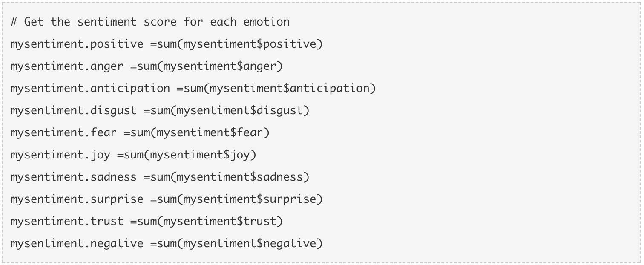This screenshot has width=644, height=265.
Task: Click sum(mysentiment$disgust) expression
Action: [x=230, y=110]
